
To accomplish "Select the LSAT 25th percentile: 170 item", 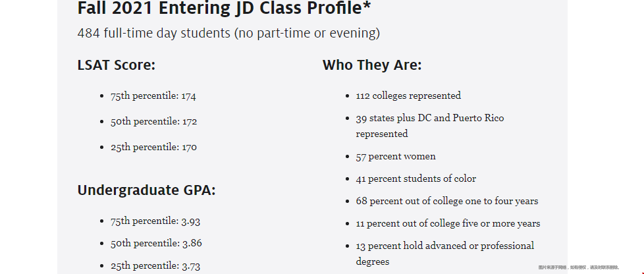I will (x=153, y=147).
